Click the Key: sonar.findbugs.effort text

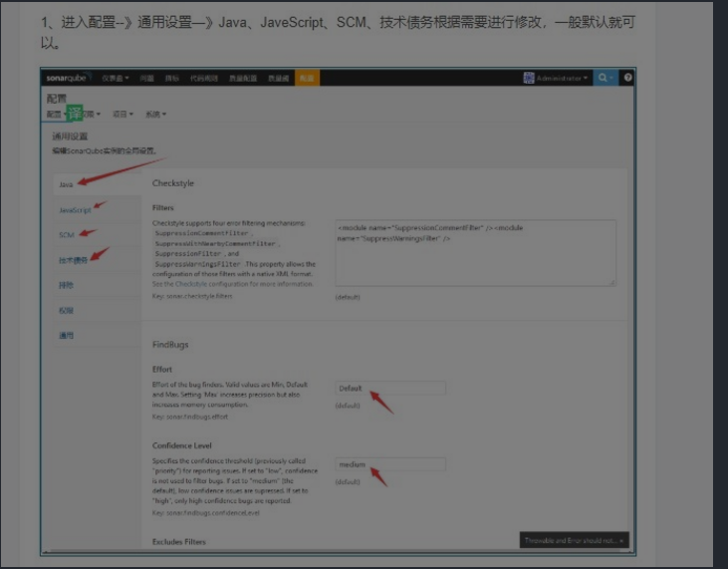pos(190,417)
